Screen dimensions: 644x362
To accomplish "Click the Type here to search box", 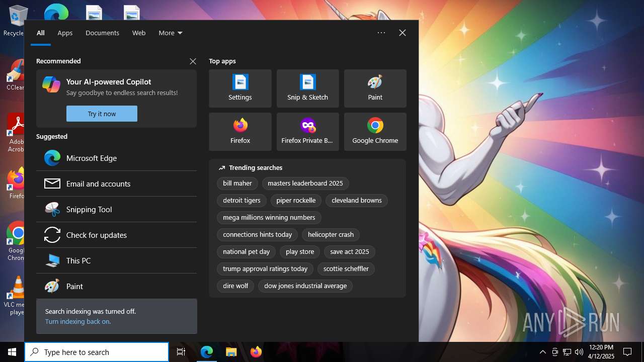I will pos(97,352).
